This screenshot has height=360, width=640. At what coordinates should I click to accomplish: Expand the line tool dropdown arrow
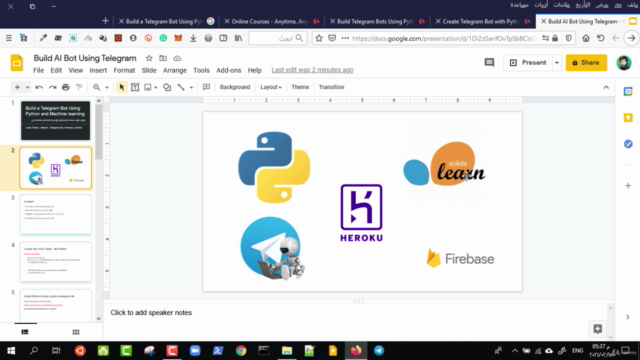[191, 87]
